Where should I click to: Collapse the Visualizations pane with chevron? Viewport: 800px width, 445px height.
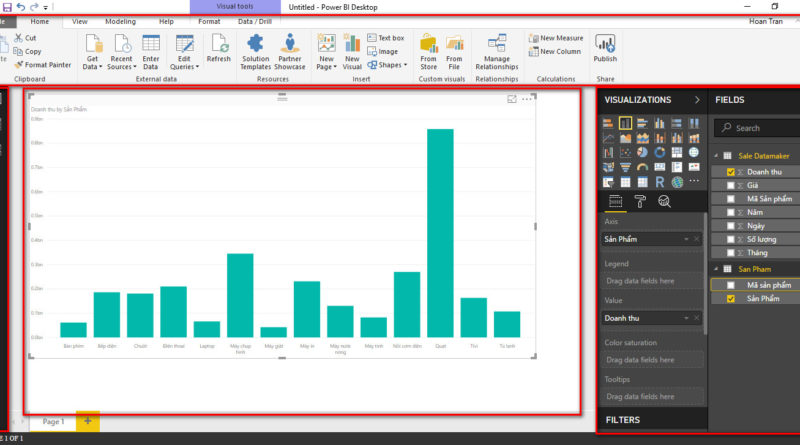tap(696, 100)
